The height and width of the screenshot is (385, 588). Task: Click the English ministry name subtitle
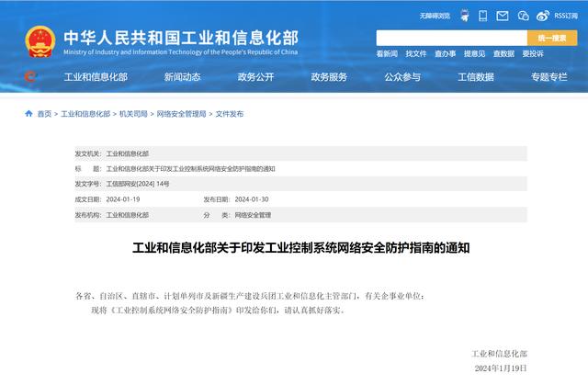click(x=180, y=52)
